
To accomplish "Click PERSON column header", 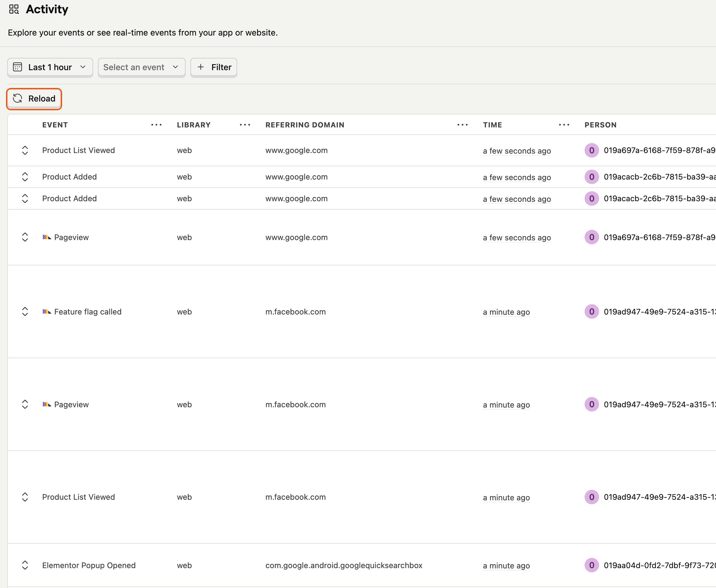I will click(601, 125).
